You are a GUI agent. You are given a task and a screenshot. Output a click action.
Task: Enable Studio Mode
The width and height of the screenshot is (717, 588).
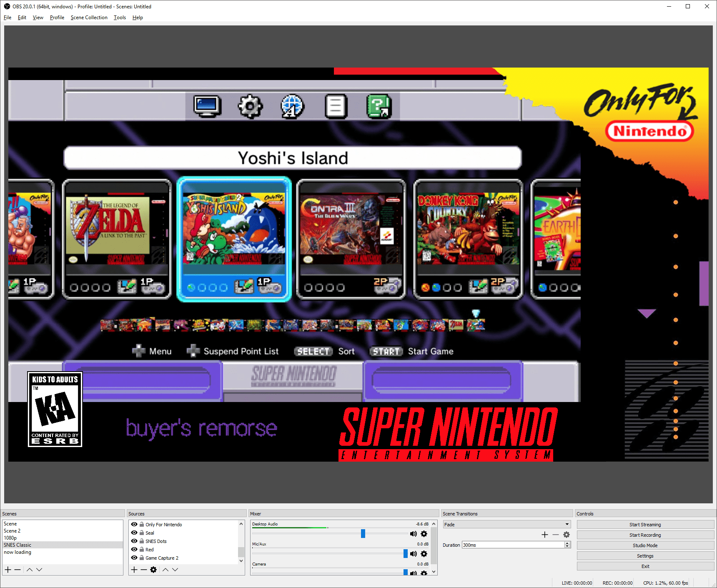pyautogui.click(x=645, y=545)
